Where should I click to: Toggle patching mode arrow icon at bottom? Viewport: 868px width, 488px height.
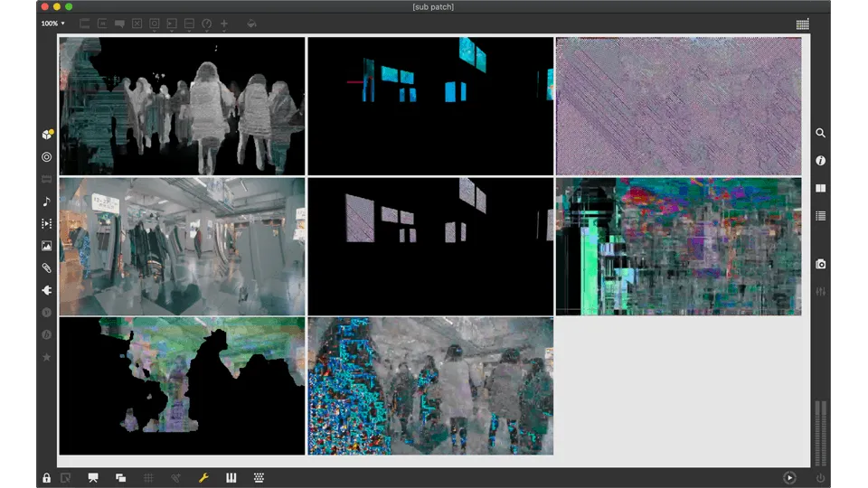click(x=66, y=478)
